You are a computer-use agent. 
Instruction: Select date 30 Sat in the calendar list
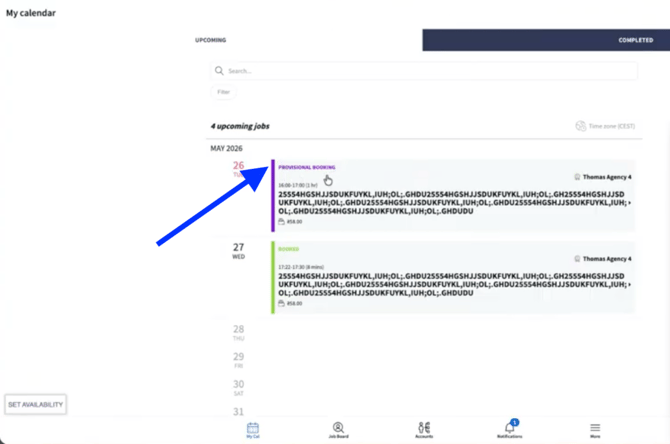point(238,388)
